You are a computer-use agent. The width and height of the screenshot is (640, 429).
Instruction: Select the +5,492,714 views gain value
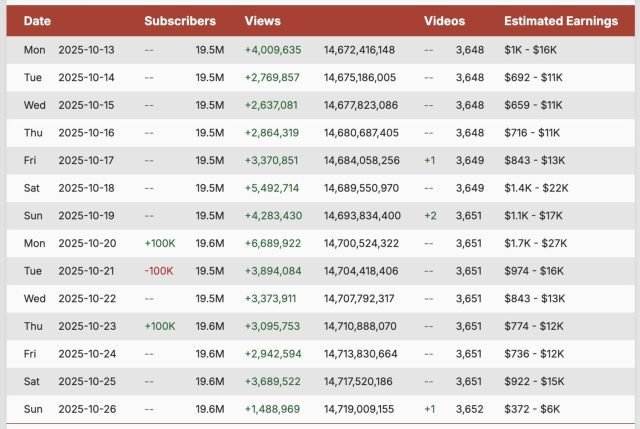(272, 187)
